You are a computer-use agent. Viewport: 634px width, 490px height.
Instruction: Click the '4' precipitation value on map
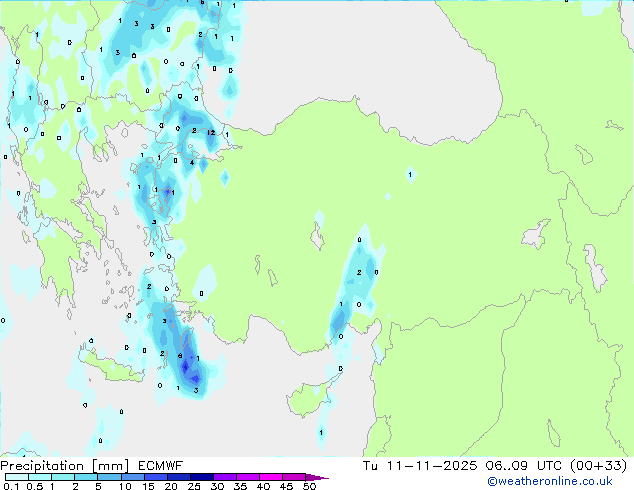pyautogui.click(x=192, y=163)
